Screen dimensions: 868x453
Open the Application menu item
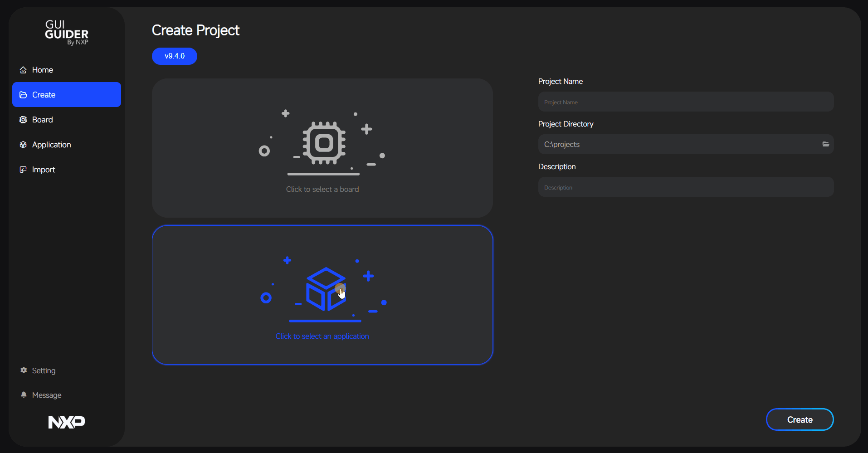pyautogui.click(x=67, y=145)
